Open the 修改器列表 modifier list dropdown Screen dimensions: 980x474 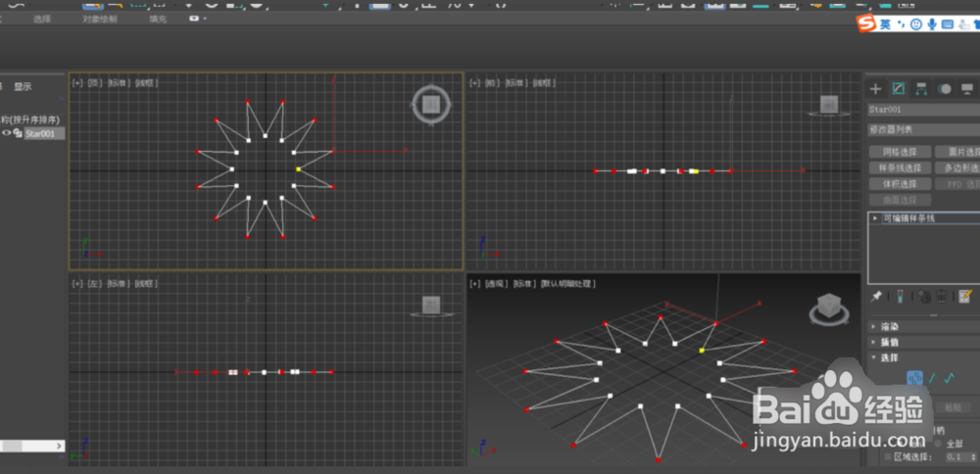(923, 130)
